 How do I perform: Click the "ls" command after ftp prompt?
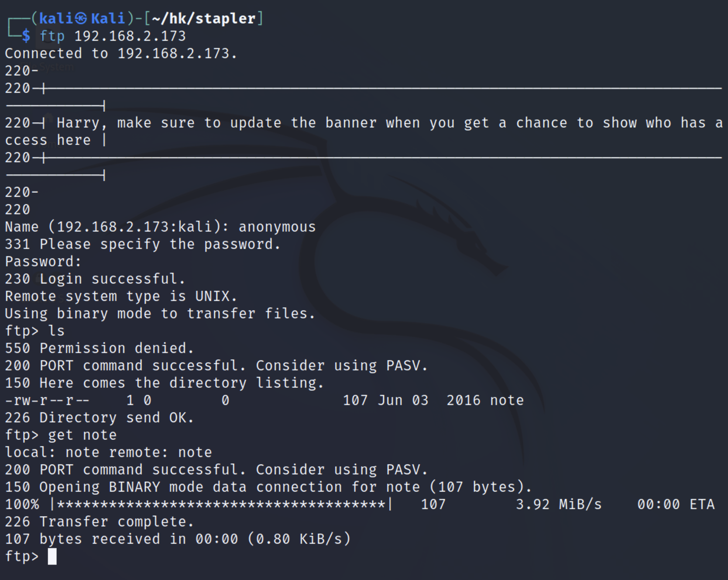(56, 331)
